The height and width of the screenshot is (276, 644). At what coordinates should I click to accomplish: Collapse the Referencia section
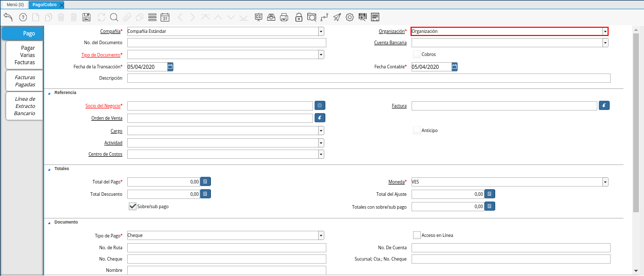[x=49, y=93]
